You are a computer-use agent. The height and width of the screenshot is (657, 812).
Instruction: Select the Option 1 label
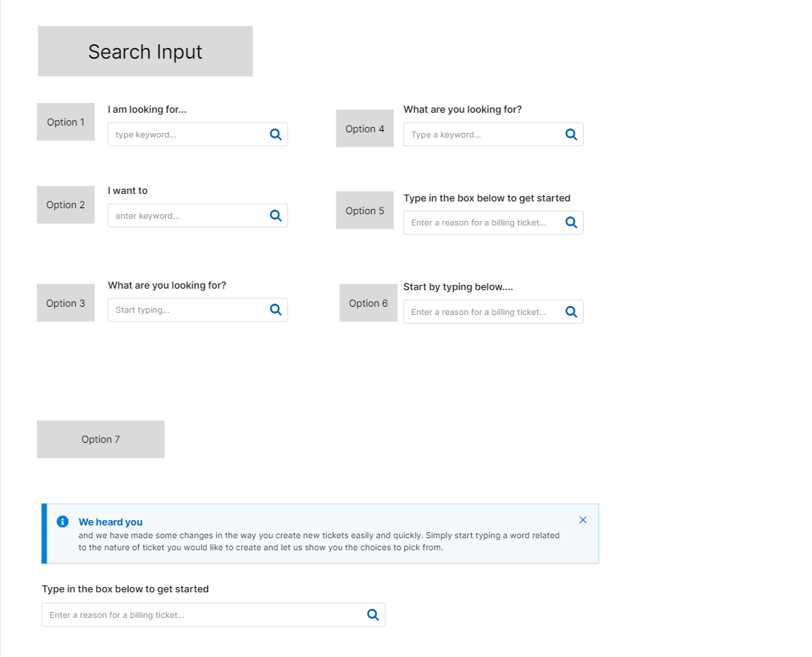click(x=65, y=122)
